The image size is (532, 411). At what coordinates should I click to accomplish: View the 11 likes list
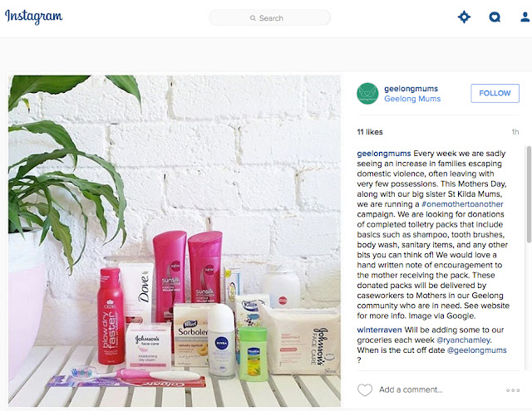pyautogui.click(x=370, y=132)
